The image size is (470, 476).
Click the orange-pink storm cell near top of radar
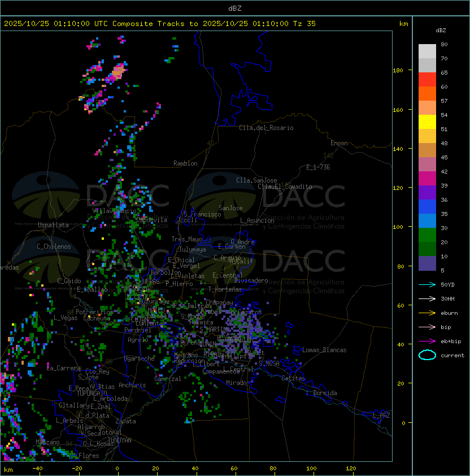(x=117, y=72)
